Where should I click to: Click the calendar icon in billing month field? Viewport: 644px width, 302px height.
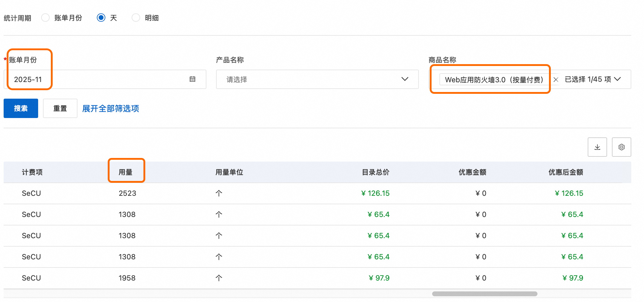(192, 79)
